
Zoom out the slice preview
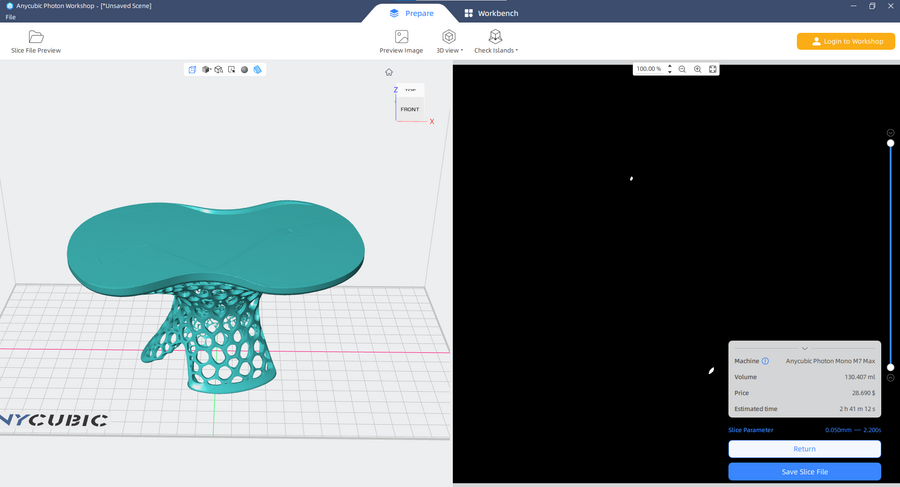682,69
